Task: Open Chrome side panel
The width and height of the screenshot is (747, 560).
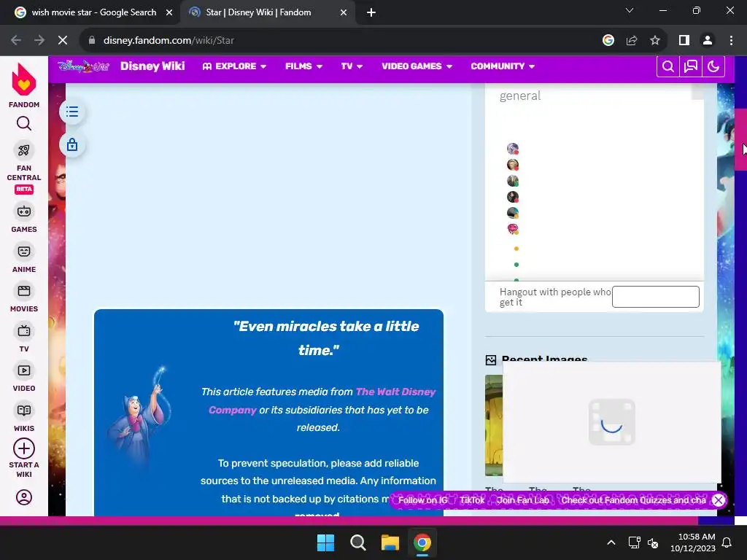Action: coord(684,41)
